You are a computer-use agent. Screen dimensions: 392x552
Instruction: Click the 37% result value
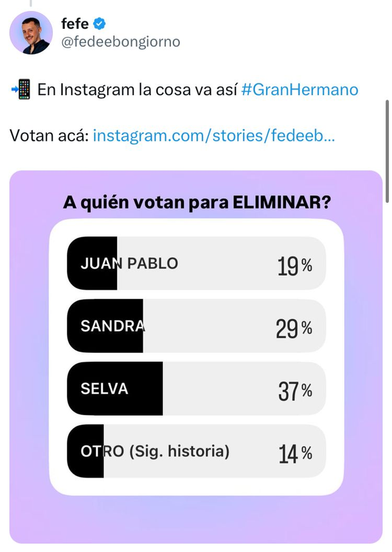pyautogui.click(x=294, y=390)
